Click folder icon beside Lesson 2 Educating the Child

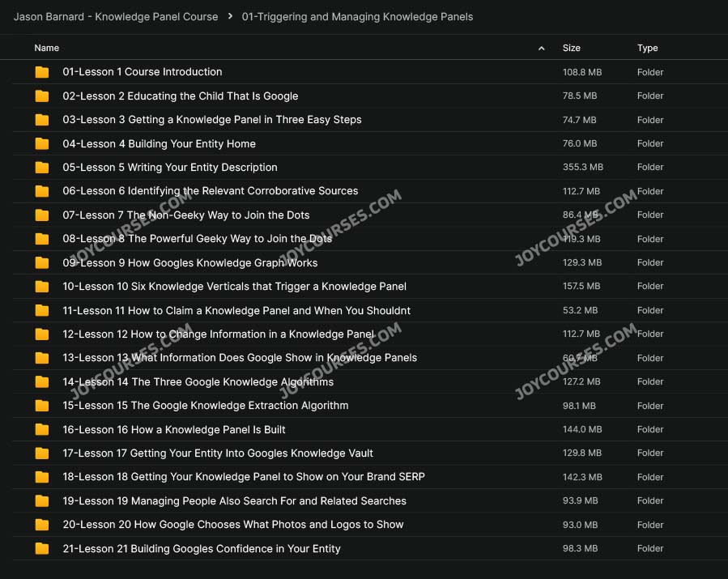tap(42, 96)
